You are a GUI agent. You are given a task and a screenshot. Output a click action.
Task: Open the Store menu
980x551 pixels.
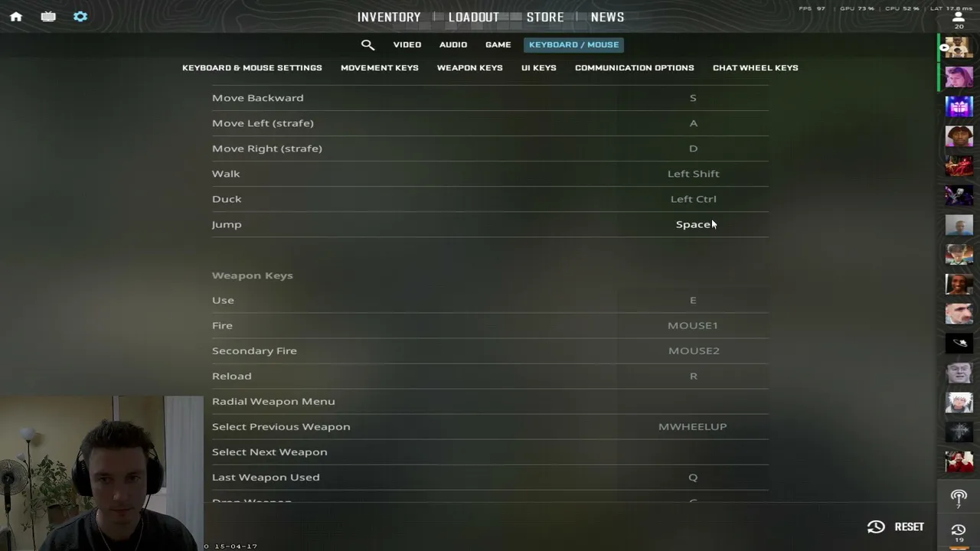coord(545,17)
